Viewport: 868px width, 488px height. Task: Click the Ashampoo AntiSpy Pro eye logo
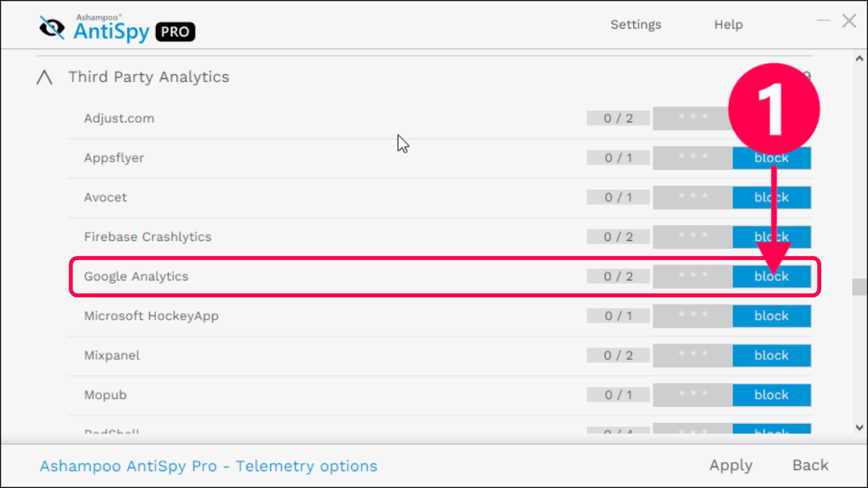[x=52, y=27]
